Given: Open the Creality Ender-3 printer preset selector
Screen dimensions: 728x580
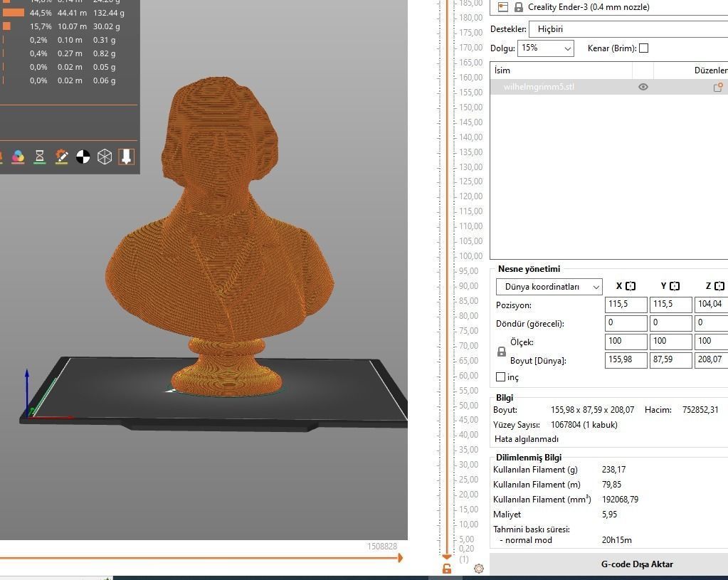Looking at the screenshot, I should click(608, 7).
